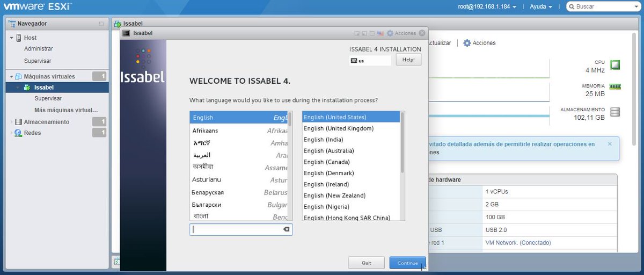Screen dimensions: 644x275
Task: Click the Redes network globe icon
Action: [19, 133]
